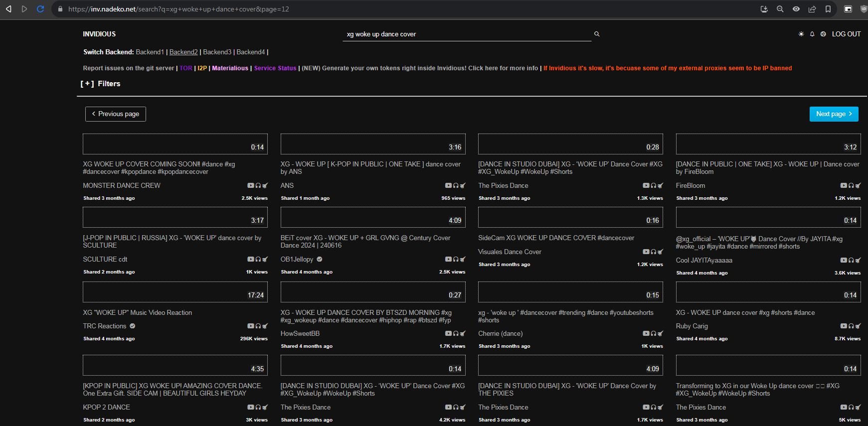
Task: Reload the page in the browser toolbar
Action: click(40, 9)
